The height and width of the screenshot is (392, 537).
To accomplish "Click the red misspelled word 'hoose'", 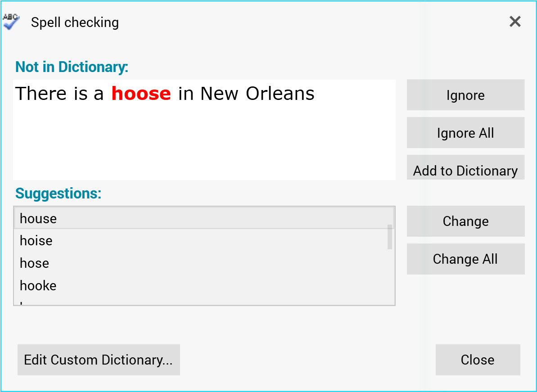I will tap(141, 94).
